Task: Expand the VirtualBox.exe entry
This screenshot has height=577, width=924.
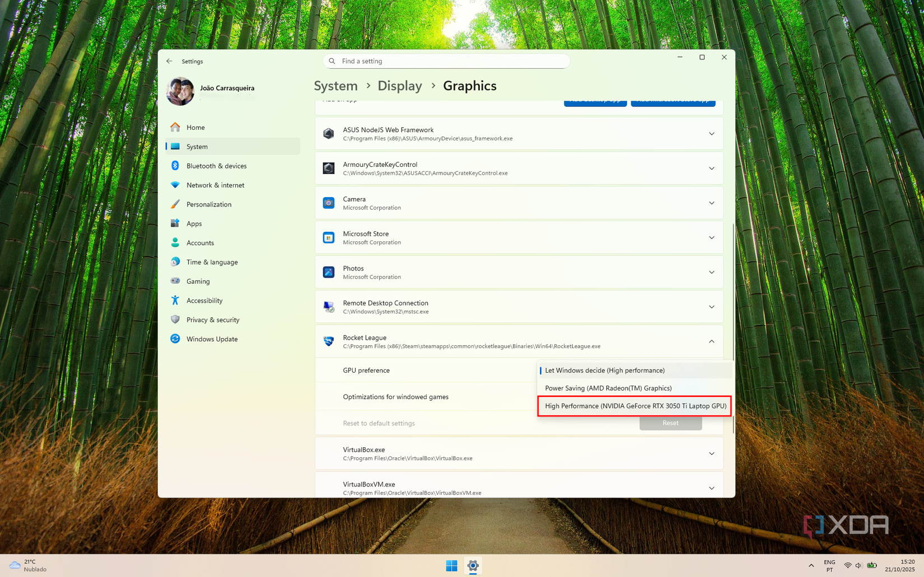Action: (712, 453)
